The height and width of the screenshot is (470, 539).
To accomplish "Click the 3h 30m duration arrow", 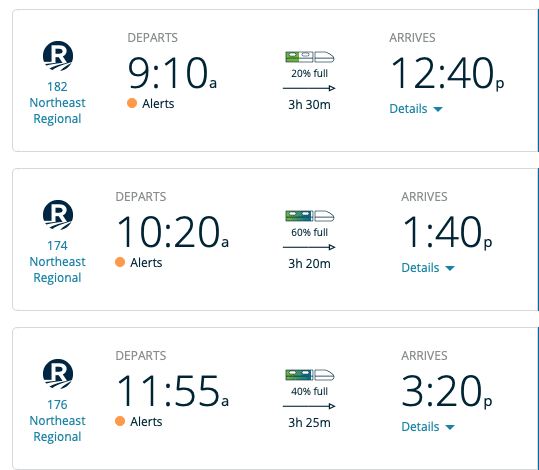I will pos(309,88).
